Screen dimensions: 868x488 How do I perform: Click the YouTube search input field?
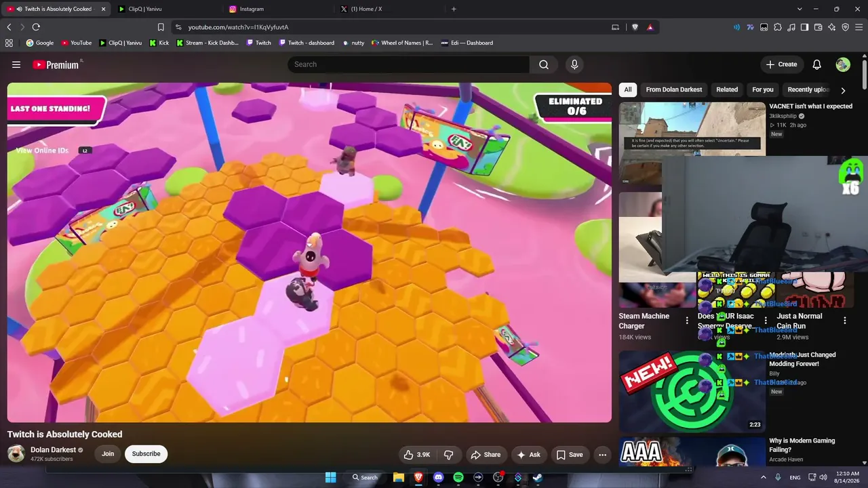(x=408, y=64)
